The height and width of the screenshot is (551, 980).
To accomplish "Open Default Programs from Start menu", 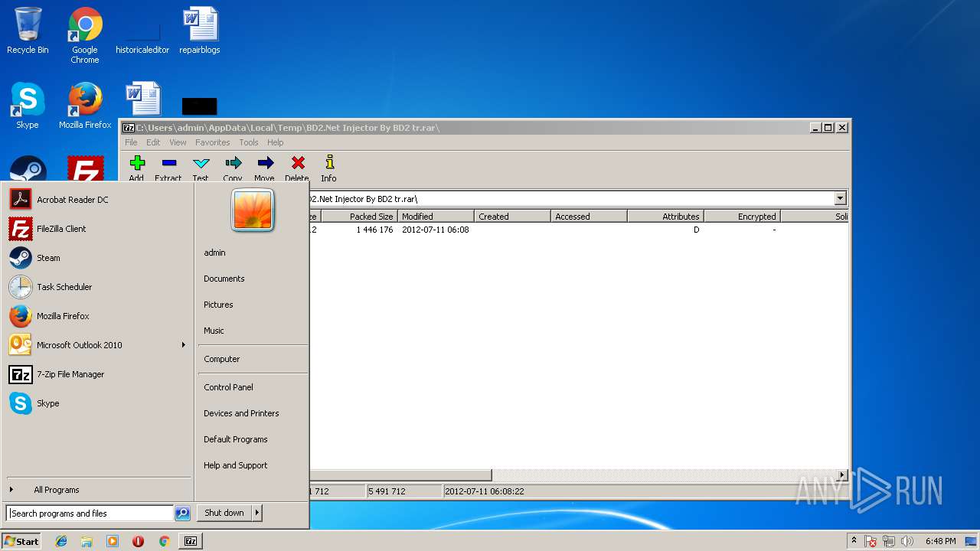I will click(236, 439).
